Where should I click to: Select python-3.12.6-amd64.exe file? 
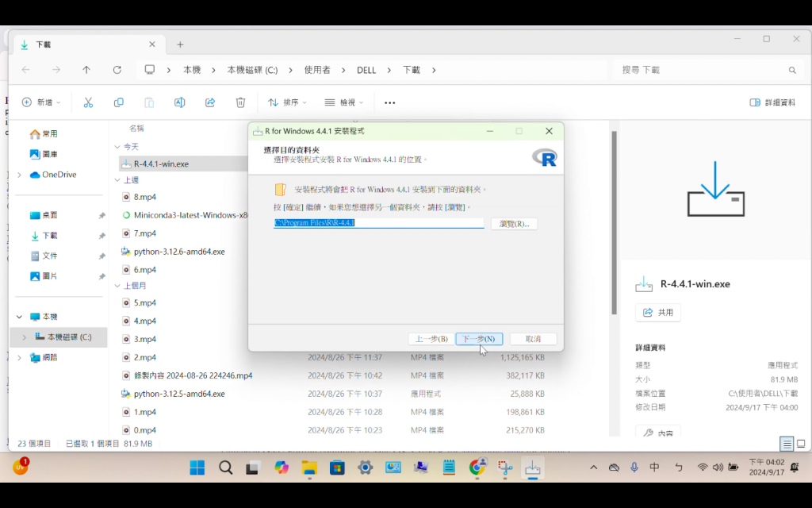[179, 252]
